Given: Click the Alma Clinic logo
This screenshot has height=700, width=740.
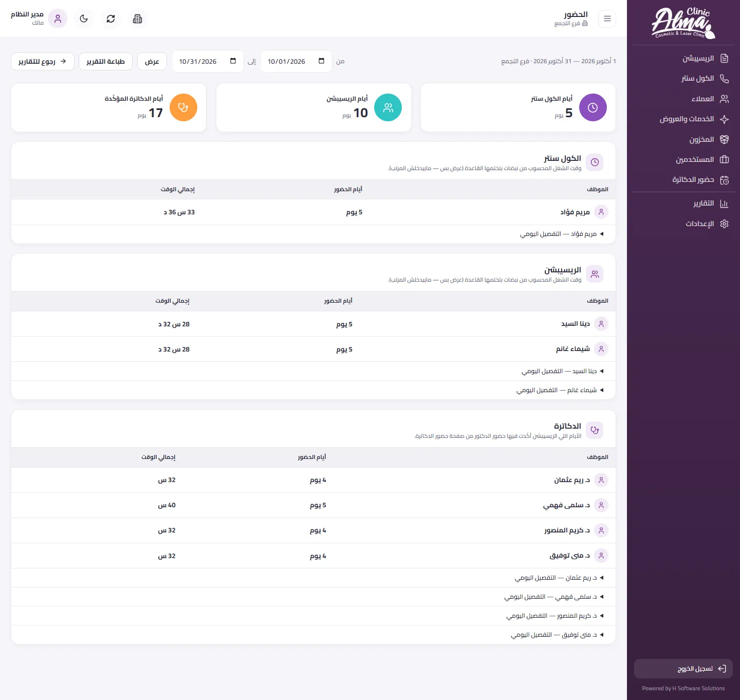Looking at the screenshot, I should [683, 23].
